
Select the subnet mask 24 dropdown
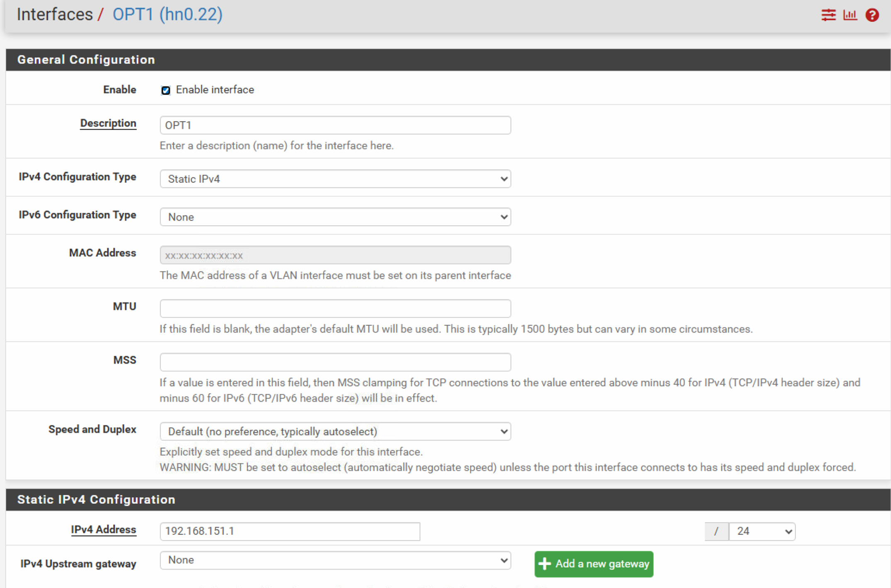(x=762, y=531)
